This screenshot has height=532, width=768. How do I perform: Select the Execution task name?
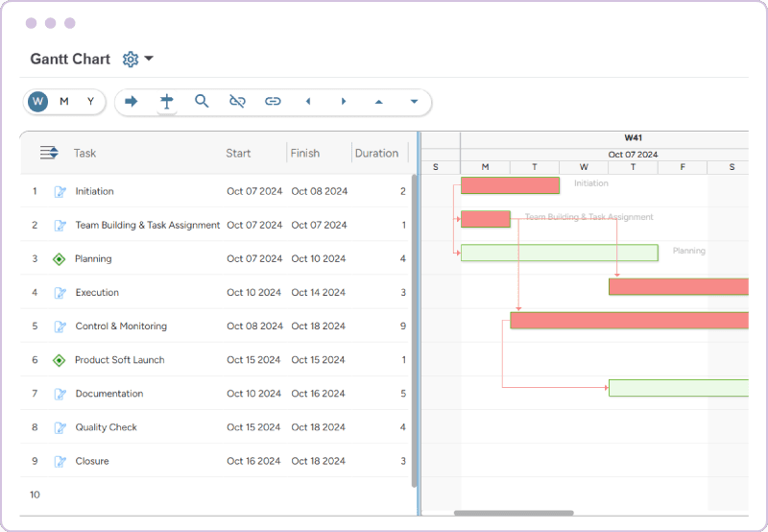(x=97, y=293)
